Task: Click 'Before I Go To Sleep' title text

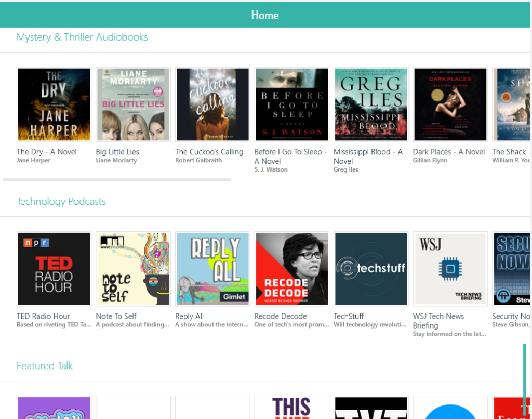Action: point(290,156)
